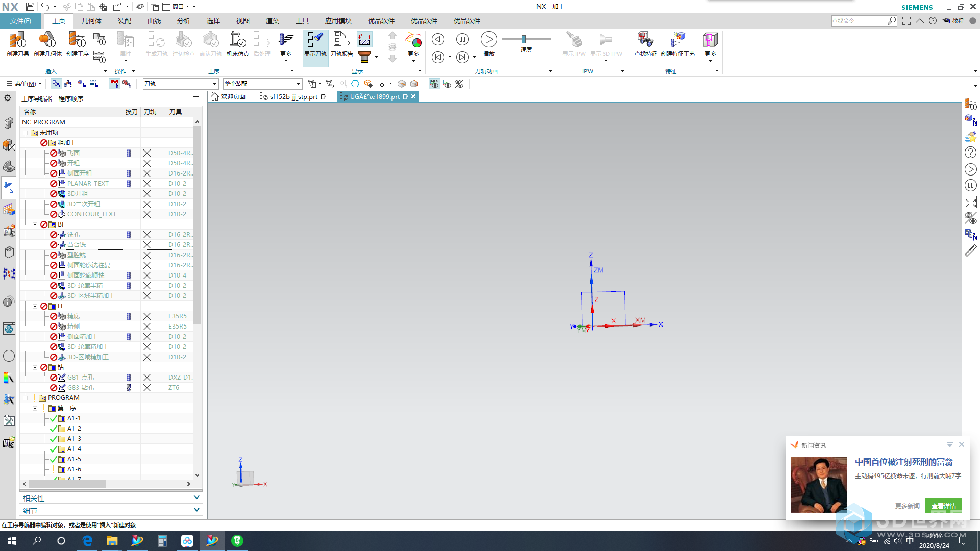Open the Analysis (分析) ribbon tab

pos(184,21)
